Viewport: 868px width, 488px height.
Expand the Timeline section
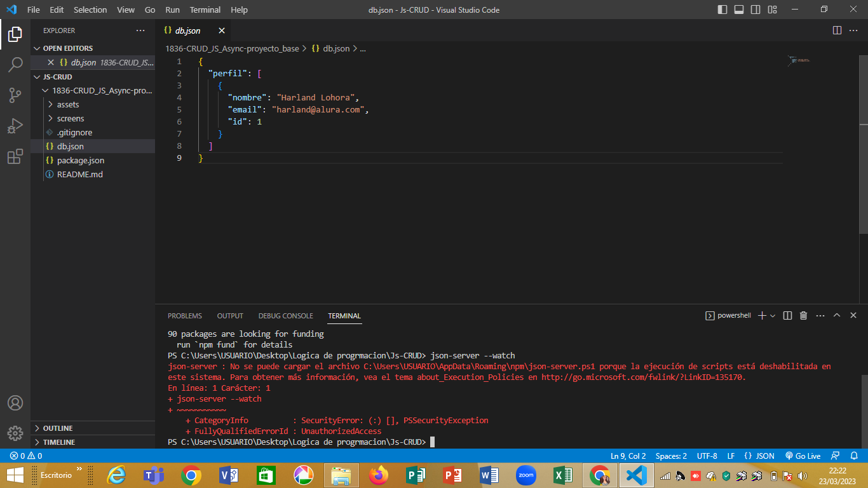click(93, 442)
